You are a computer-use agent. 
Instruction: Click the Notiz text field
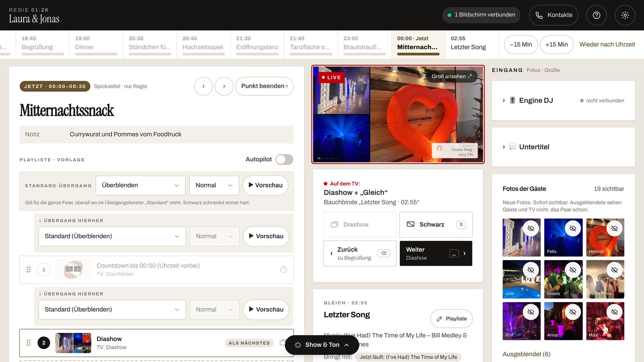pyautogui.click(x=157, y=134)
